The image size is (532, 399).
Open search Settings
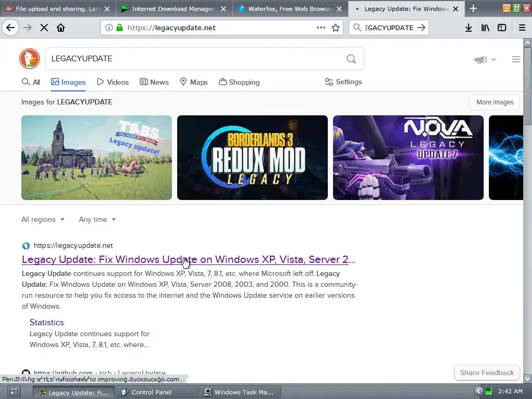click(343, 82)
